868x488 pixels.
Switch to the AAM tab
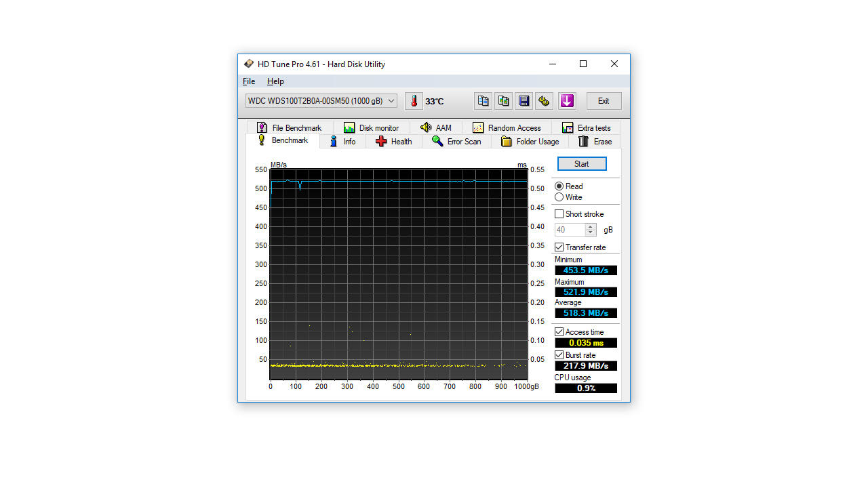pos(436,127)
